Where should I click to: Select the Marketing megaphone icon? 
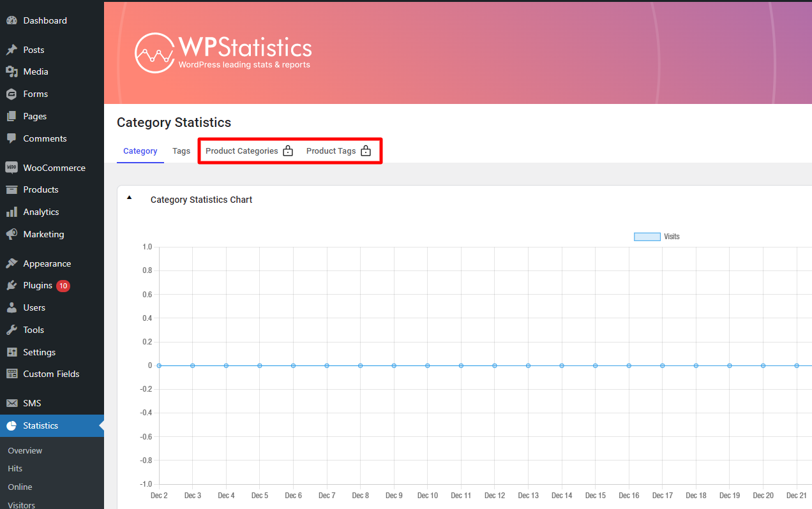tap(13, 234)
